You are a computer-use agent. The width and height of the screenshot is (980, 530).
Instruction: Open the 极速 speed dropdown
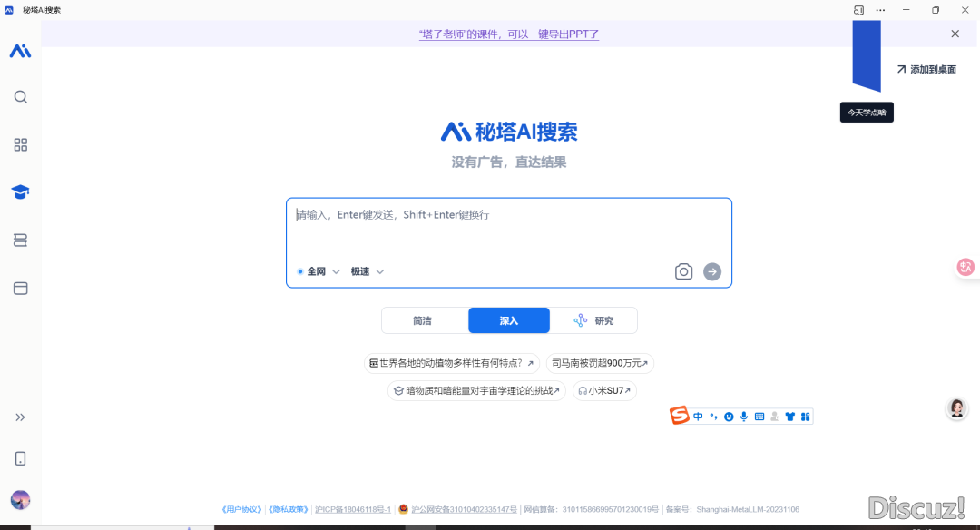click(x=367, y=271)
